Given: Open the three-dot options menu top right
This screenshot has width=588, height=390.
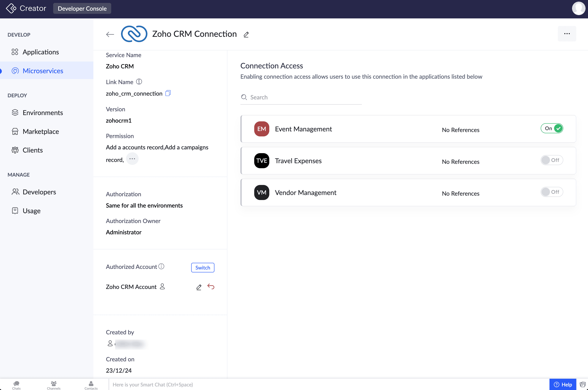Looking at the screenshot, I should [x=567, y=33].
